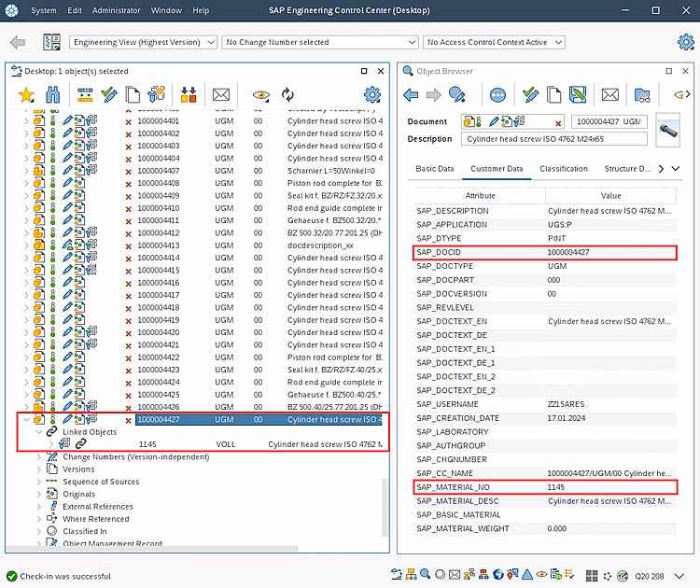Click the layout view icon beside back arrow
Screen dimensions: 700x588
[x=51, y=42]
